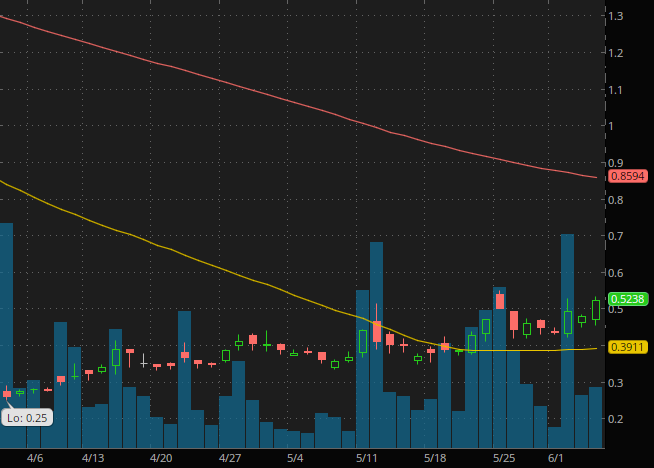Click the 0.6 price axis label
The height and width of the screenshot is (468, 654).
point(616,273)
